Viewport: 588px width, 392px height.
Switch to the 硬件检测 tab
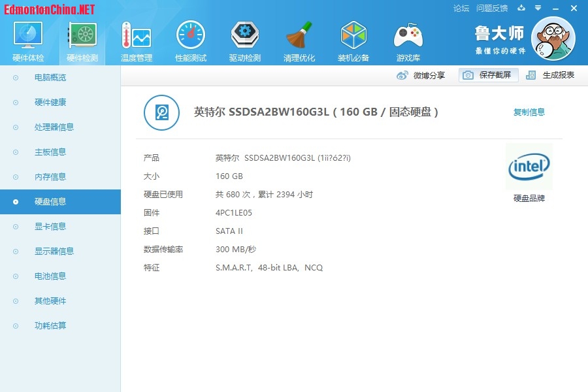pos(82,39)
